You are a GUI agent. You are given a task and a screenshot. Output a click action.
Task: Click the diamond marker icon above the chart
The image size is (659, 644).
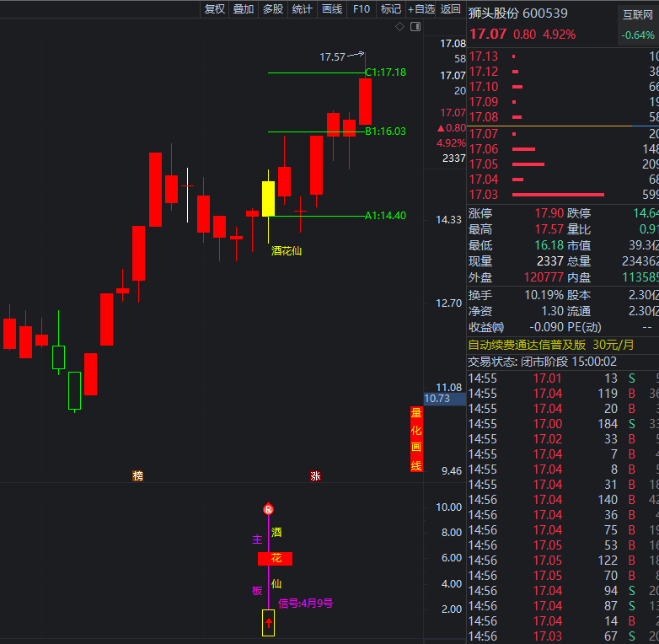[399, 27]
